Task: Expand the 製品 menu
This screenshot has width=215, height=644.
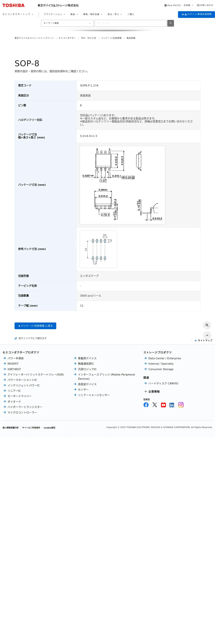Action: click(74, 14)
